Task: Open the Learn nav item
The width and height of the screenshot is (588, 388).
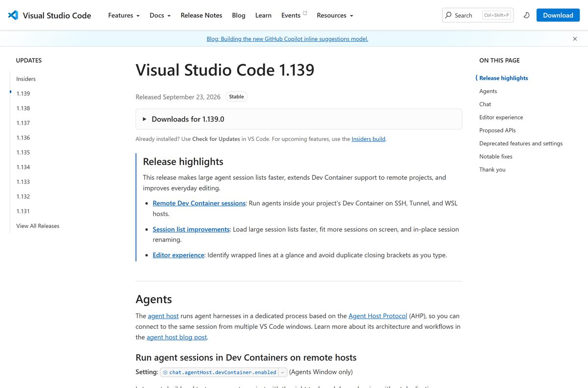Action: (x=263, y=15)
